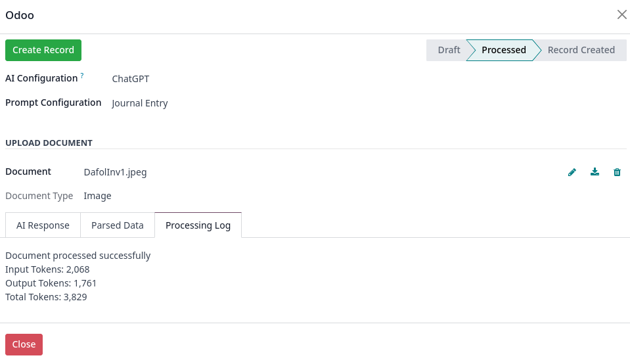Edit the uploaded document with pencil icon
This screenshot has height=364, width=630.
pyautogui.click(x=572, y=172)
